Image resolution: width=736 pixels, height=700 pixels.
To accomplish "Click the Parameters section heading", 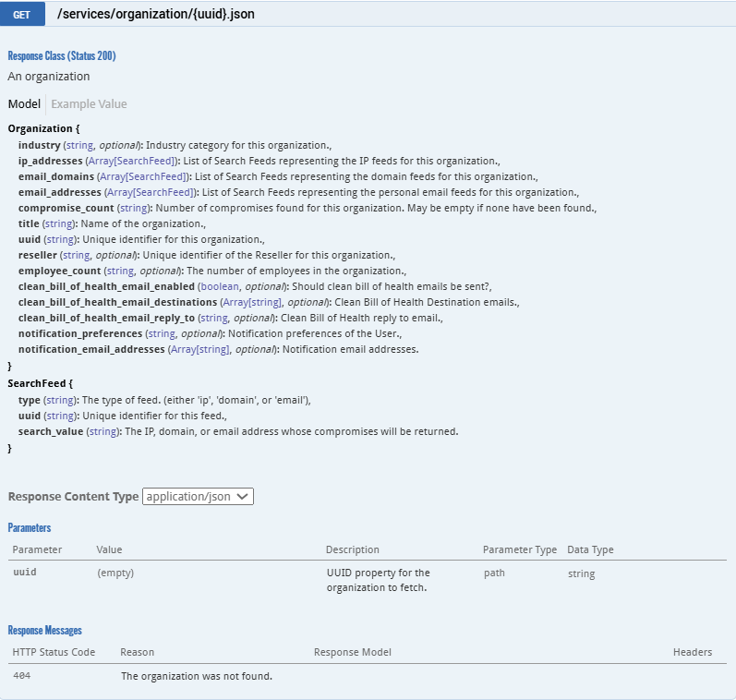I will point(30,528).
